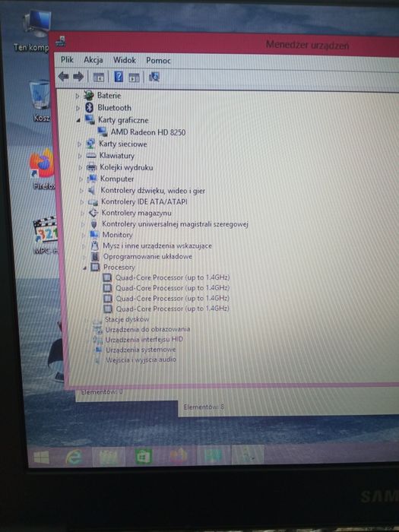Select second Quad-Core Processor entry
The image size is (399, 532).
[x=173, y=288]
